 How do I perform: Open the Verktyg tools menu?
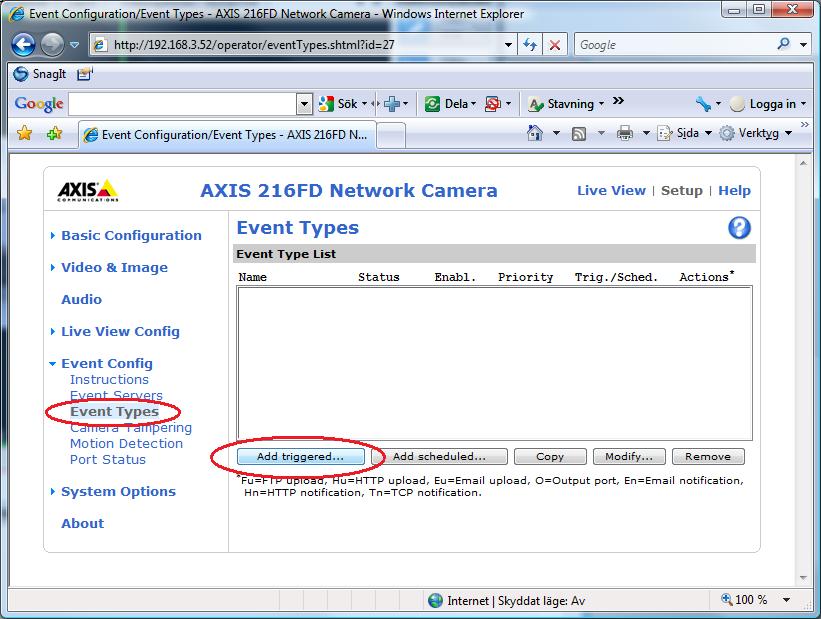756,134
